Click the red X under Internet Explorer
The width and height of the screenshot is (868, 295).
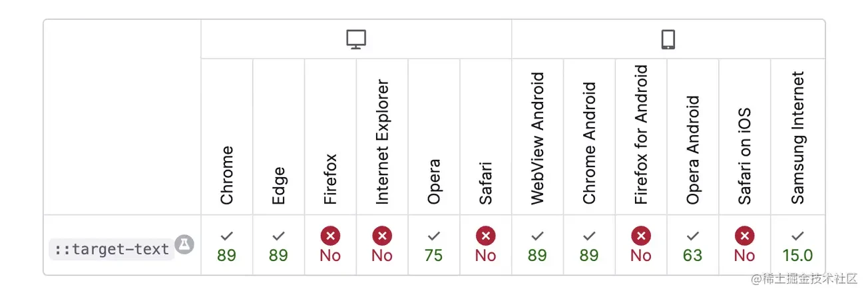tap(382, 236)
